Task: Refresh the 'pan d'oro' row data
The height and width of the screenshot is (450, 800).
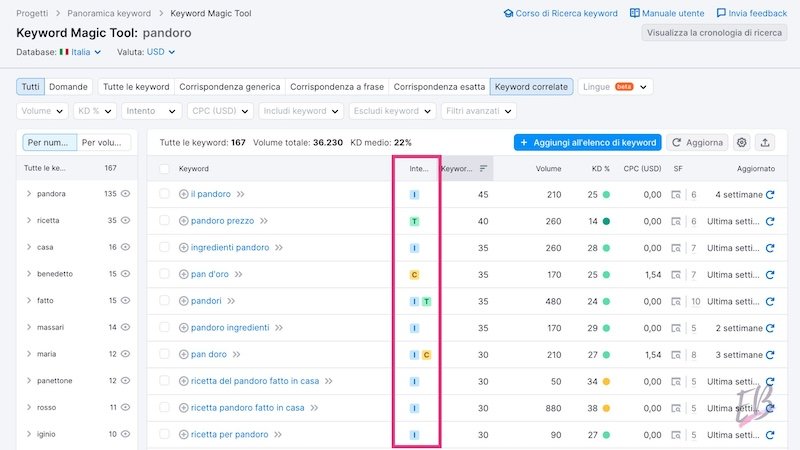Action: click(770, 274)
